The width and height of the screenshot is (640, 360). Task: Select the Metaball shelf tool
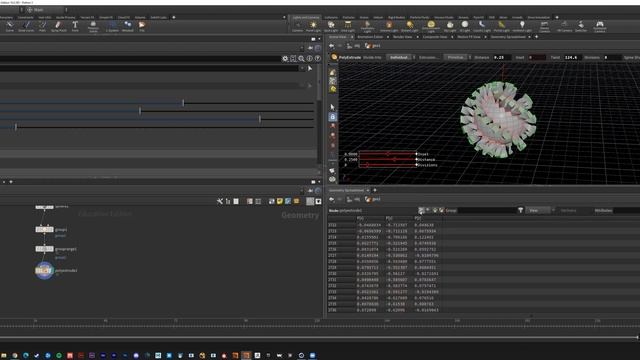[128, 27]
